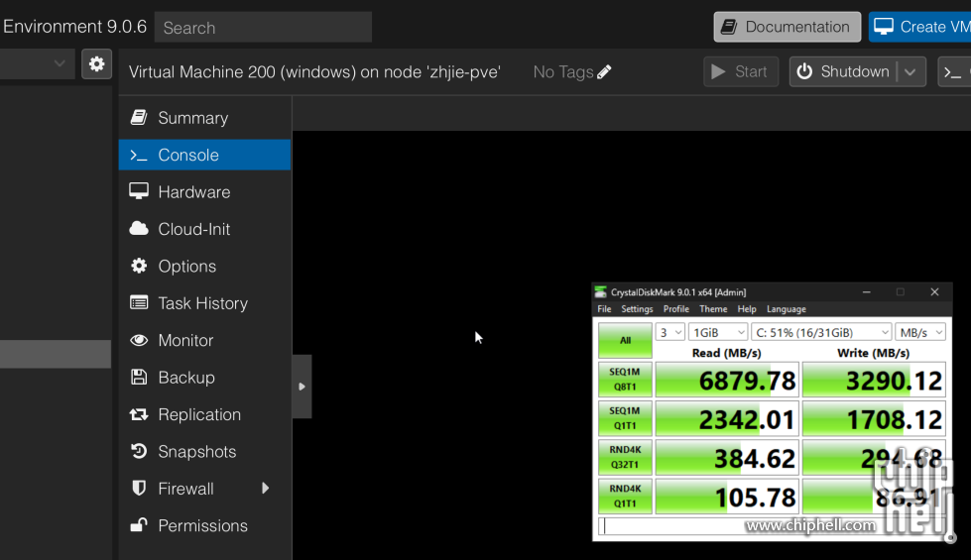Click the 1708.12 write result

click(874, 418)
